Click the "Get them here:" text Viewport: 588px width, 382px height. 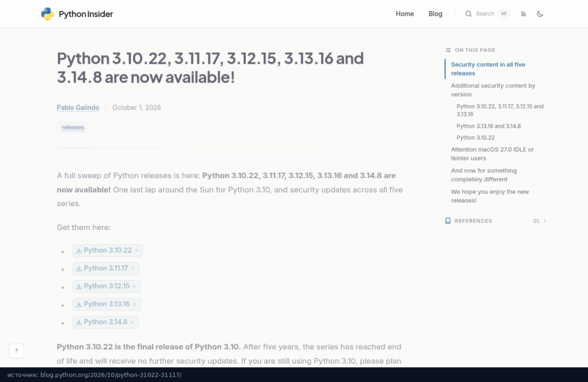(x=84, y=227)
